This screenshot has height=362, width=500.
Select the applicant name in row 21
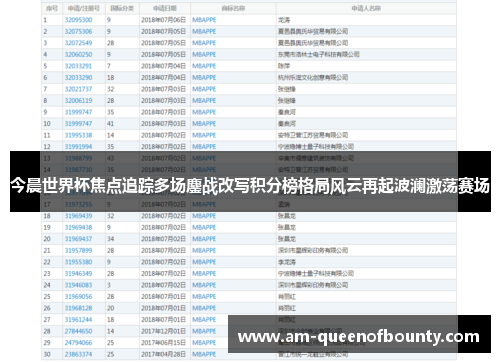coord(313,251)
